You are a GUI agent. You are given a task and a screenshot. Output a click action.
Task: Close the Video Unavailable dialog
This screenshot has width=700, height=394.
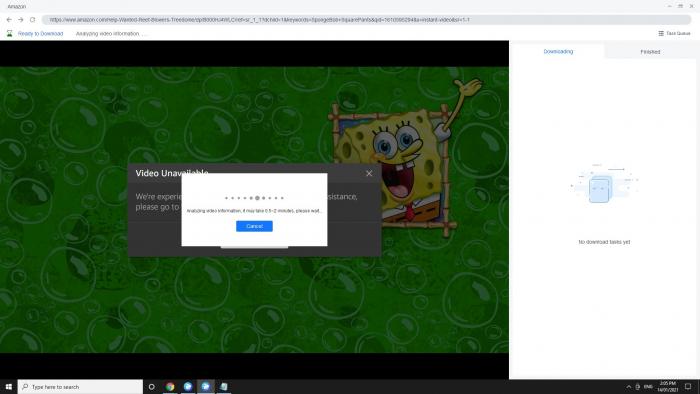[x=369, y=174]
